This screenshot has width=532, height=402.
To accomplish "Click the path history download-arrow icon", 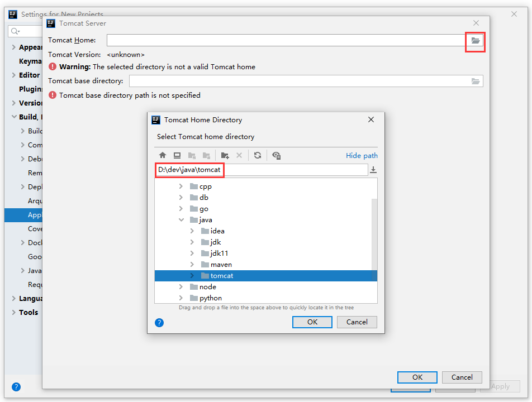I will [373, 170].
